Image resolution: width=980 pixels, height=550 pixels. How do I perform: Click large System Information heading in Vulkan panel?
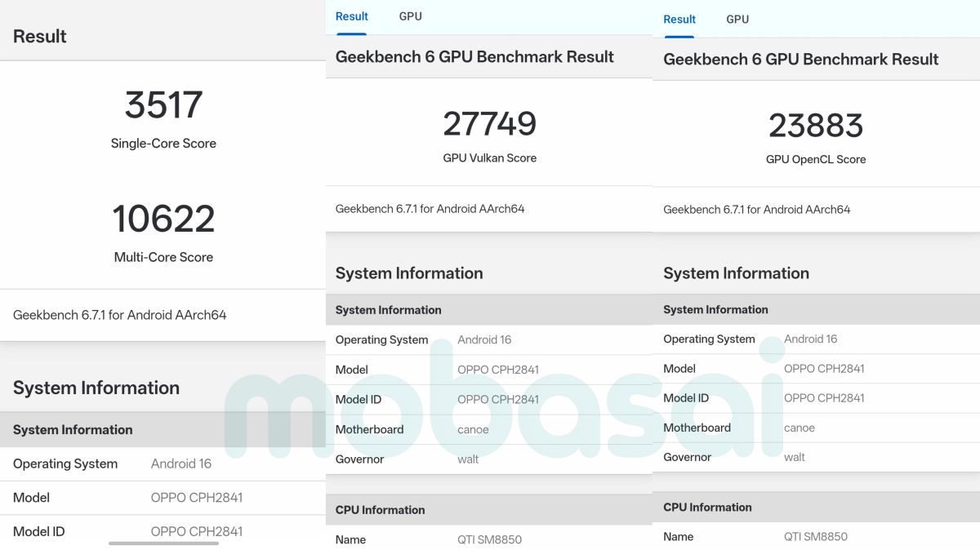pos(409,273)
